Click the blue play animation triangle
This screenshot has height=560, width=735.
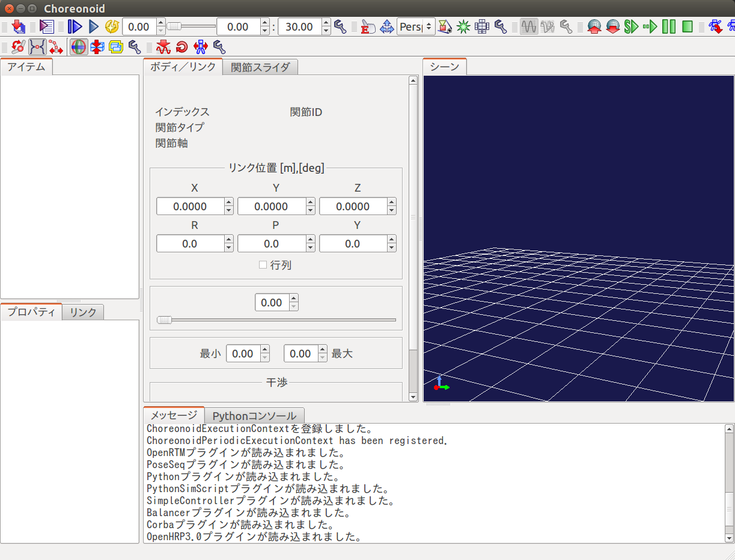click(93, 26)
